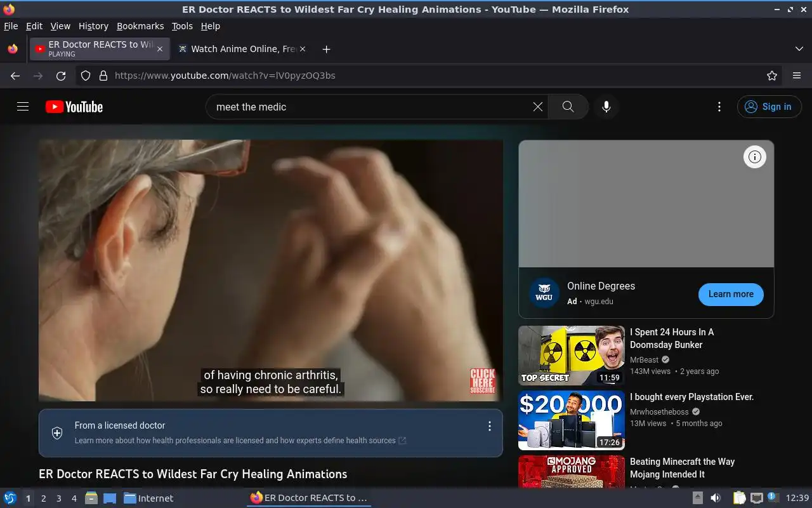Switch to the Watch Anime Online tab
Viewport: 812px width, 508px height.
click(x=241, y=49)
